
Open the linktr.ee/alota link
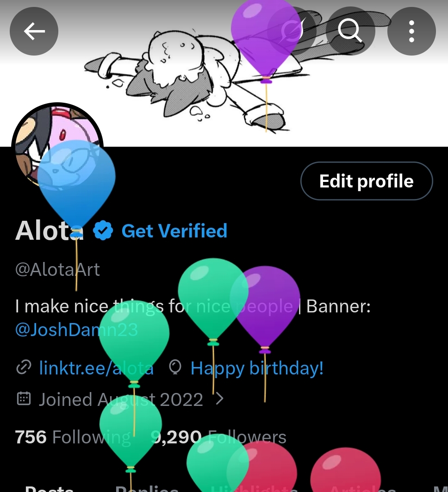(96, 368)
